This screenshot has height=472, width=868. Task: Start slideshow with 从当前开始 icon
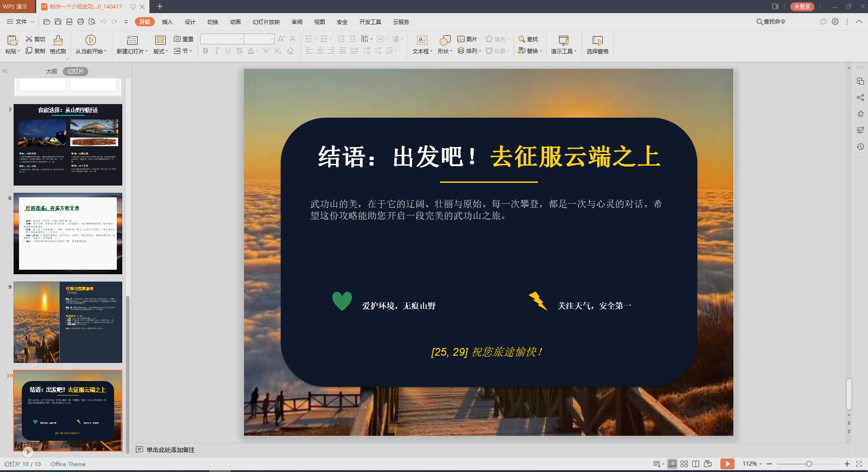(x=91, y=40)
